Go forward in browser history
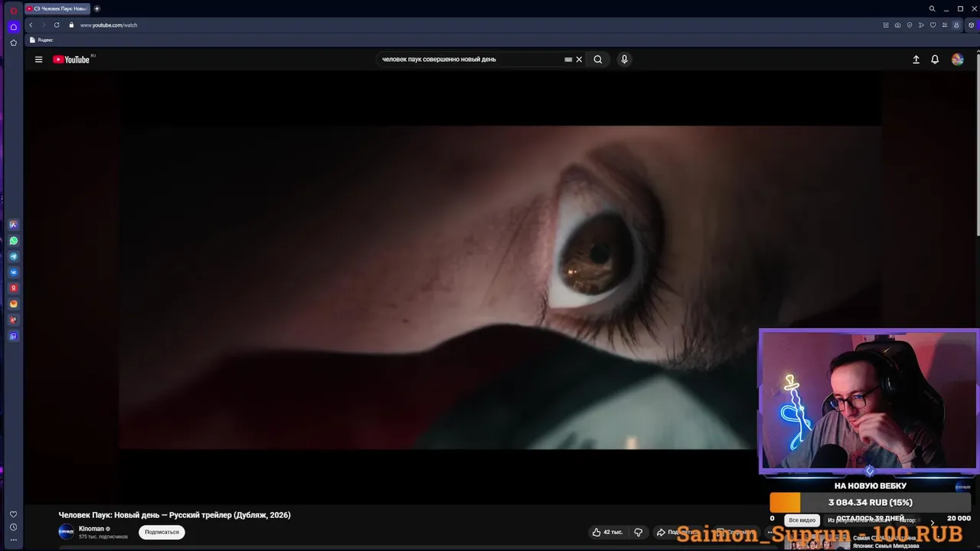The image size is (980, 551). (44, 25)
